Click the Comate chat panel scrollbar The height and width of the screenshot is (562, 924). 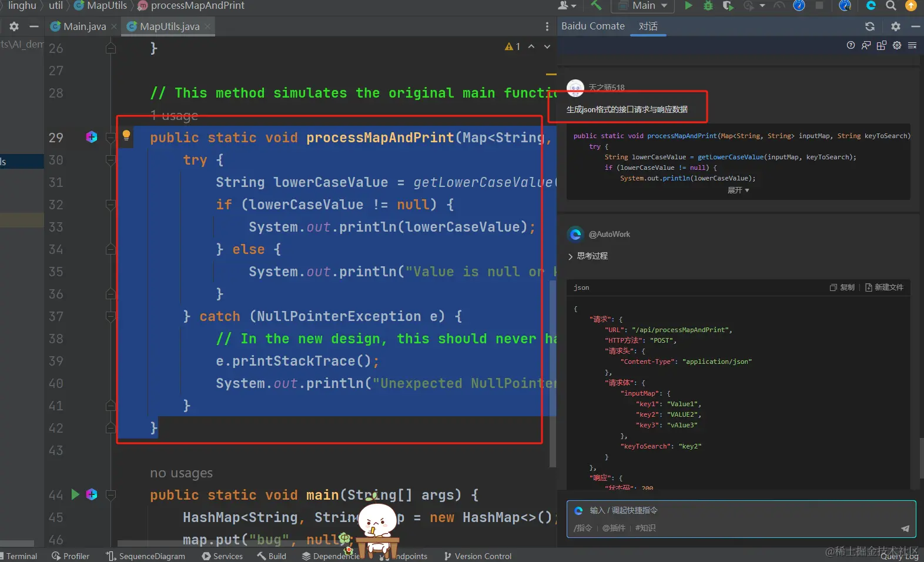pyautogui.click(x=920, y=458)
